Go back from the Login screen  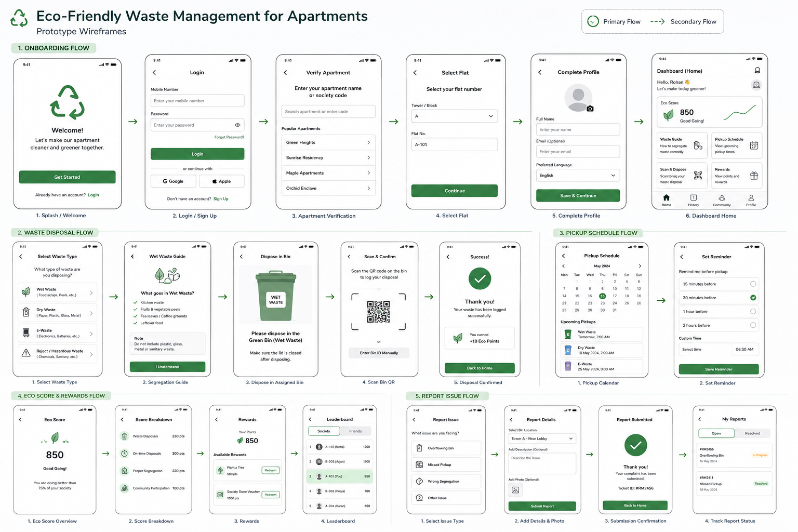(x=154, y=73)
